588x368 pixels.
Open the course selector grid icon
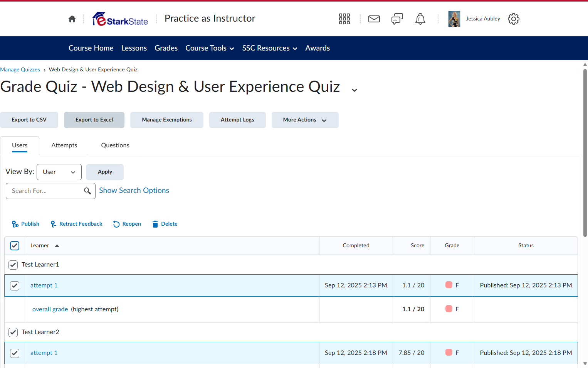pos(344,19)
